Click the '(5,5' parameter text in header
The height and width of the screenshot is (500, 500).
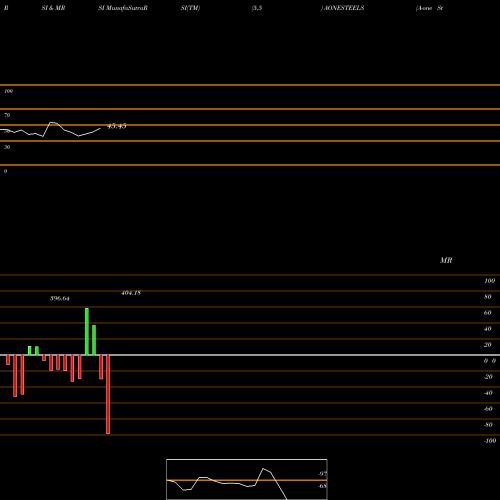pos(257,8)
